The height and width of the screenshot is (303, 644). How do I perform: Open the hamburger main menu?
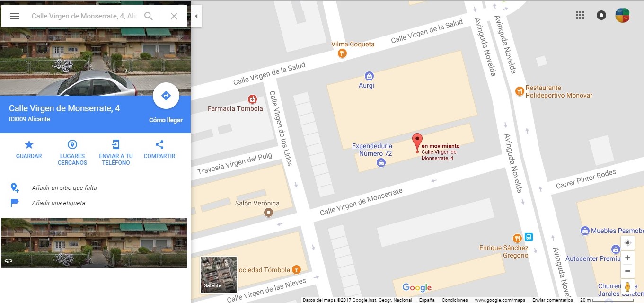[x=15, y=16]
